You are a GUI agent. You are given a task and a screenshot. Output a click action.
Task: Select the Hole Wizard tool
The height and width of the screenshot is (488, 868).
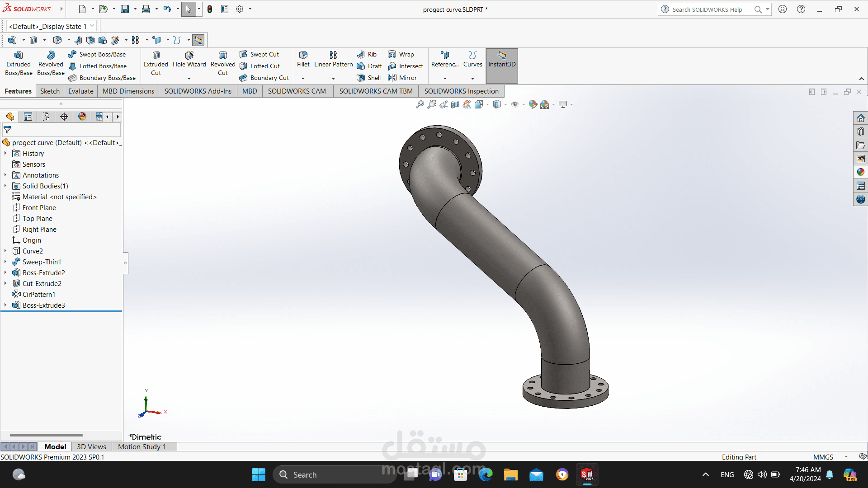point(189,59)
